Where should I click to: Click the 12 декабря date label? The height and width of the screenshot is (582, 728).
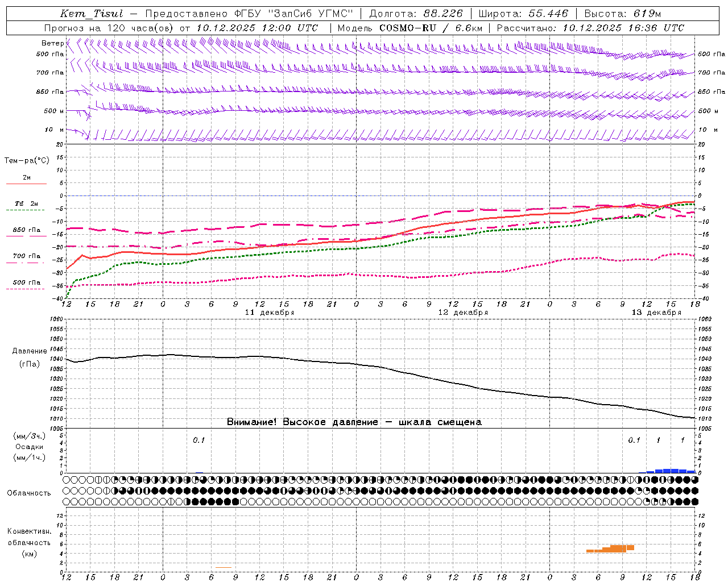pyautogui.click(x=463, y=312)
